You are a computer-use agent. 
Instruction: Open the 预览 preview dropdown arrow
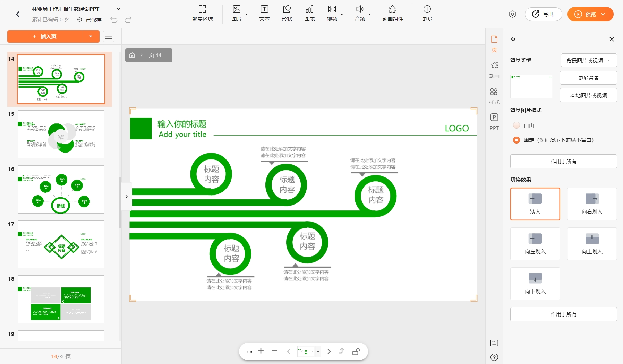603,14
